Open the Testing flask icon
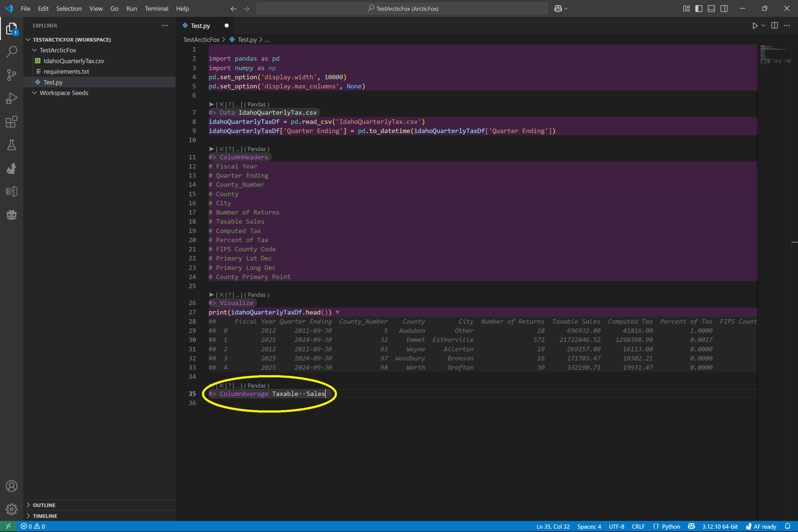Viewport: 798px width, 532px height. [12, 145]
